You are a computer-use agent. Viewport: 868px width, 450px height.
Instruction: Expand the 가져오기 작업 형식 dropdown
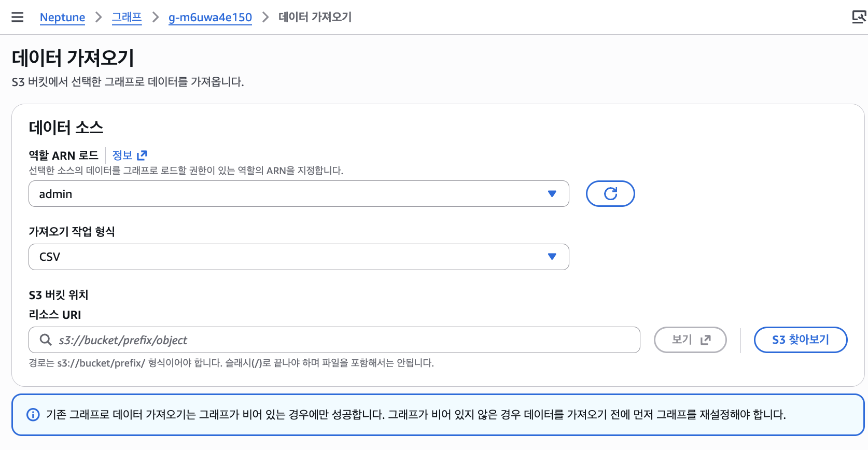coord(298,256)
